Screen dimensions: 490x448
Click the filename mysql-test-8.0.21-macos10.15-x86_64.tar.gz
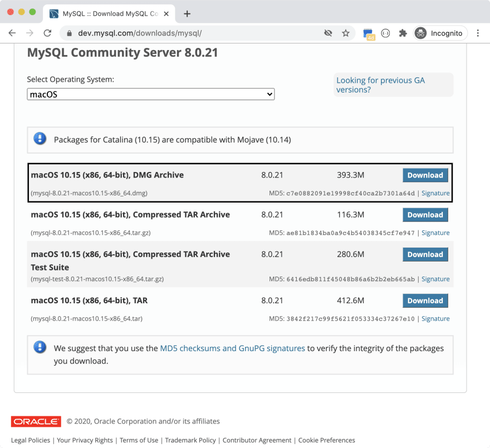tap(97, 279)
